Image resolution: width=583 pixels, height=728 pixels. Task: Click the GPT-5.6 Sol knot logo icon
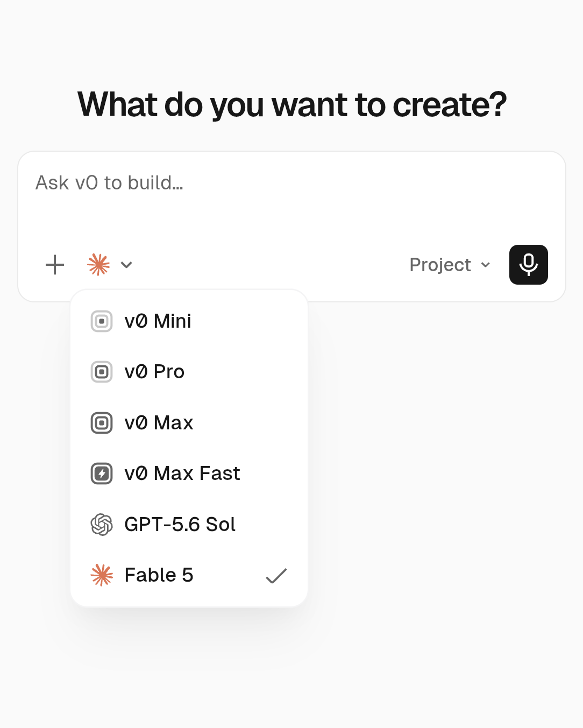(102, 525)
